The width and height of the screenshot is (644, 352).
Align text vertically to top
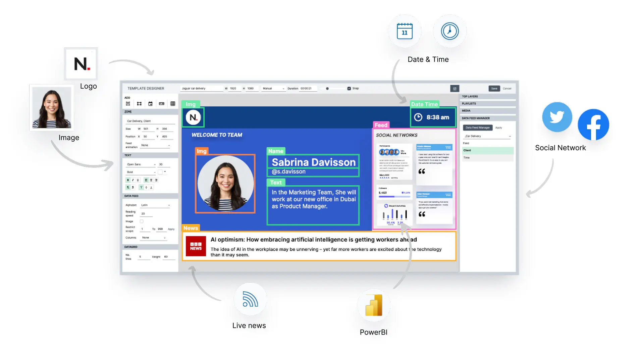141,187
